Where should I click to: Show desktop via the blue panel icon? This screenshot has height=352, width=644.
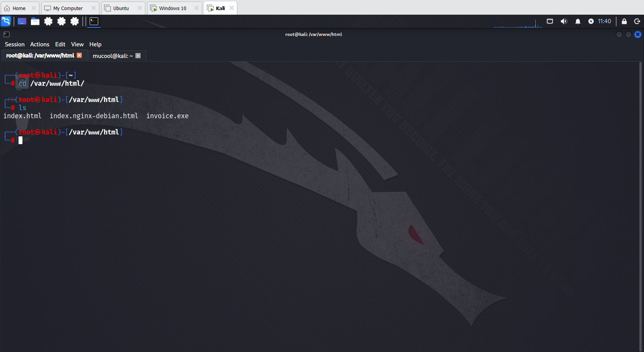click(x=22, y=21)
